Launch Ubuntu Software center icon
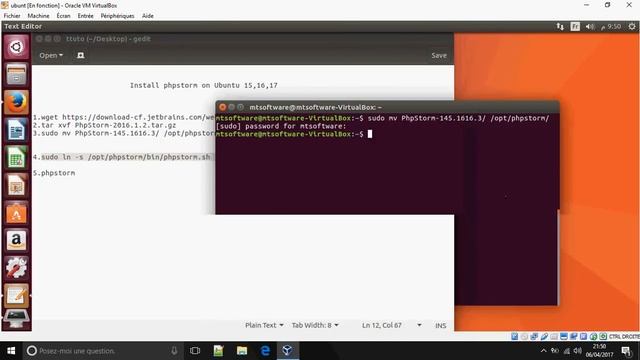Viewport: 640px width, 360px height. [16, 213]
